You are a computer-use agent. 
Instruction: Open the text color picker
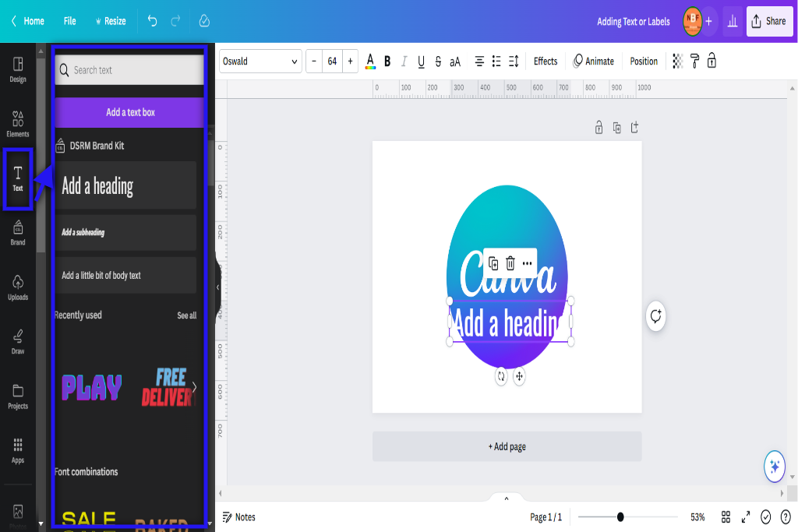[370, 61]
